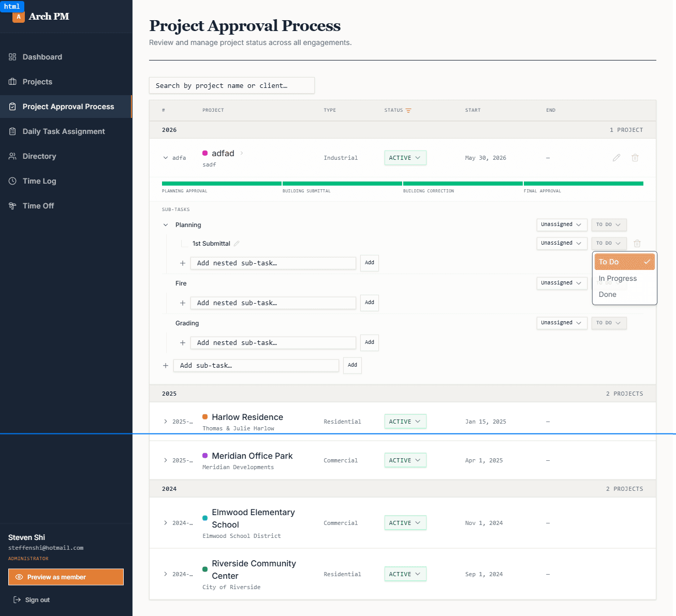Focus Planning's Add nested sub-task field

tap(273, 263)
